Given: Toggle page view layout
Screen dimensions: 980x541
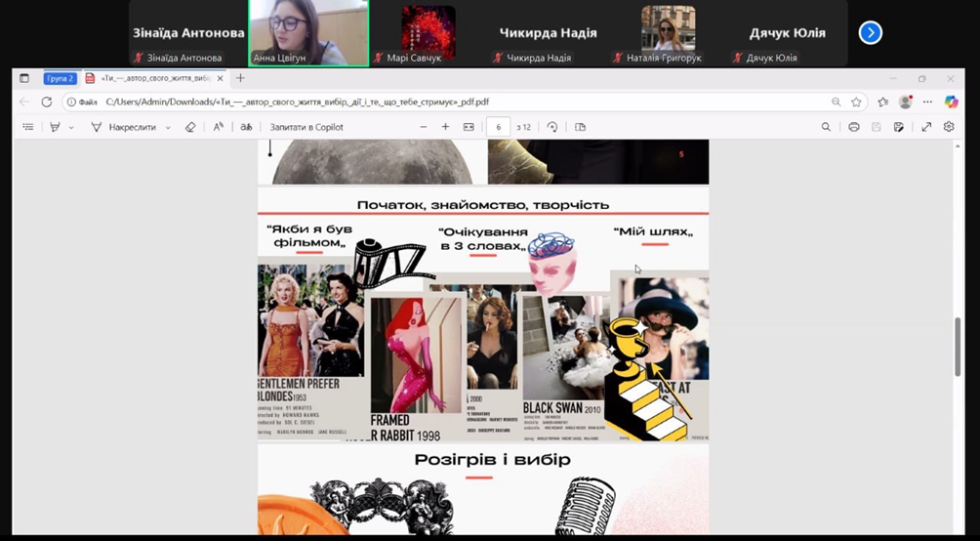Looking at the screenshot, I should (581, 127).
